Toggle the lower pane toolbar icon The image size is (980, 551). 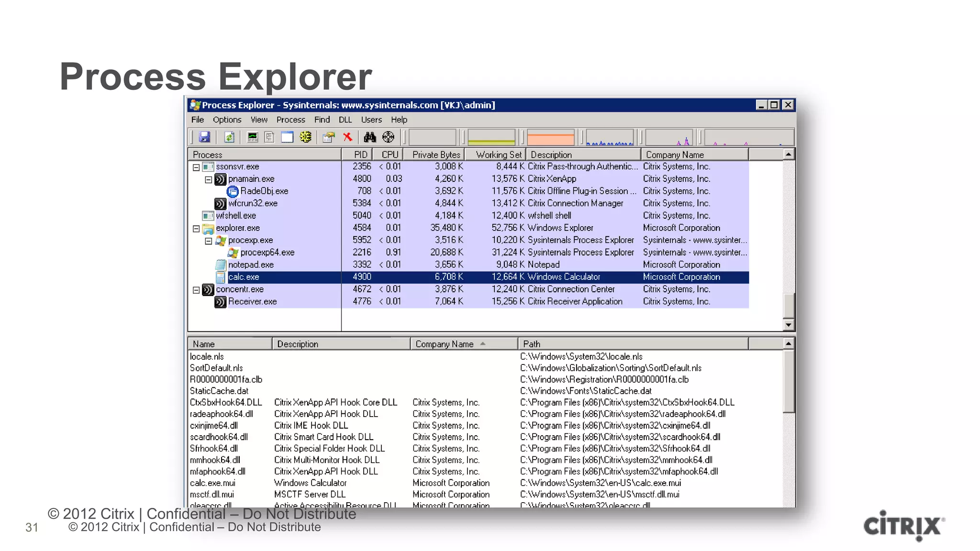click(x=287, y=137)
